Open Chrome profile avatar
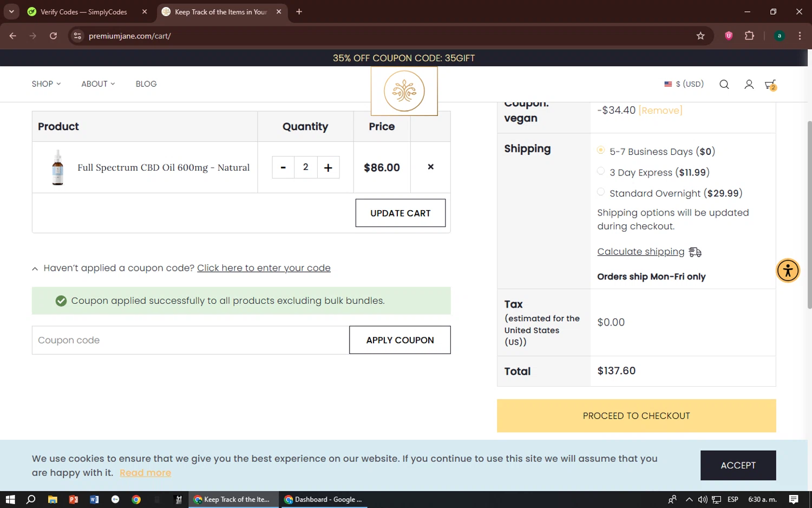 [779, 36]
